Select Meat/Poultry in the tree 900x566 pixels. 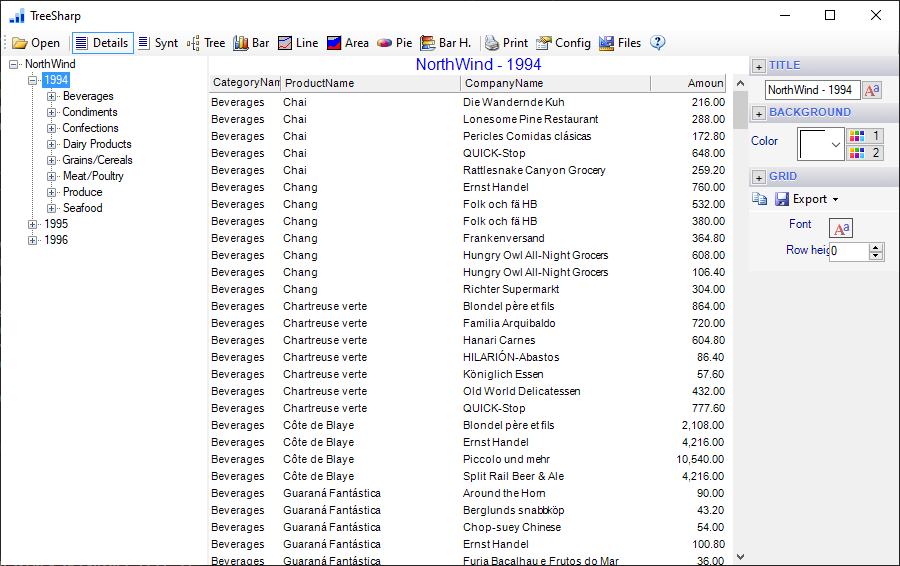93,176
